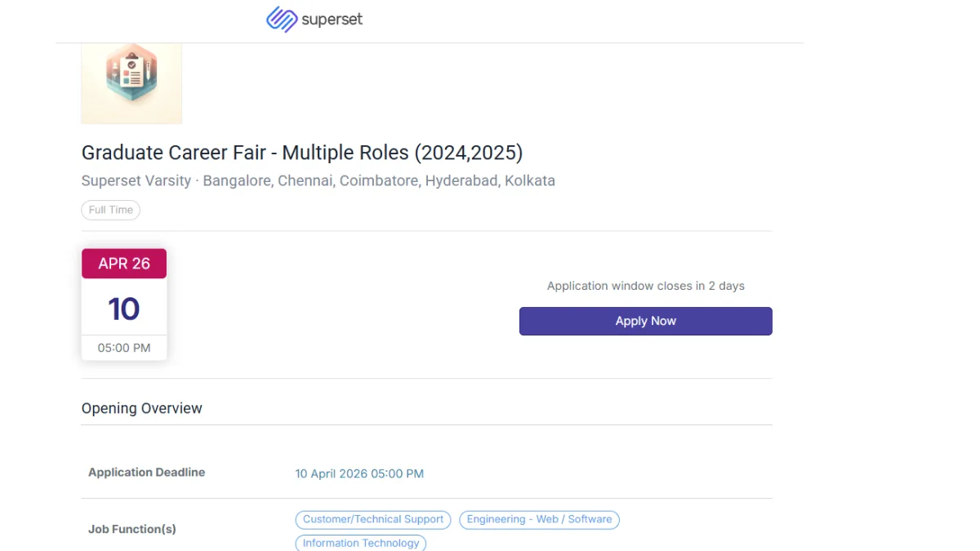Click the application window countdown notice
This screenshot has height=551, width=980.
pos(645,286)
